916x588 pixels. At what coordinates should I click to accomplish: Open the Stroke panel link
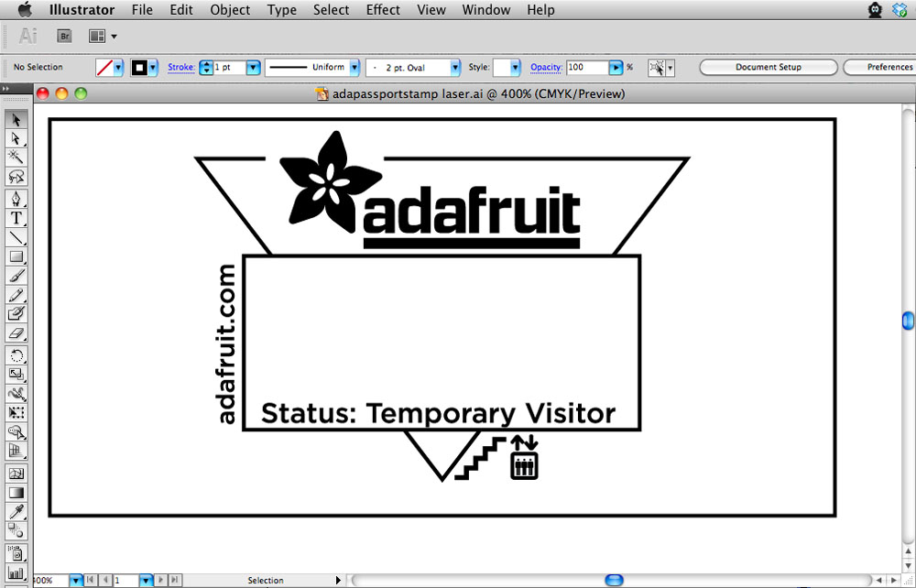pos(181,67)
